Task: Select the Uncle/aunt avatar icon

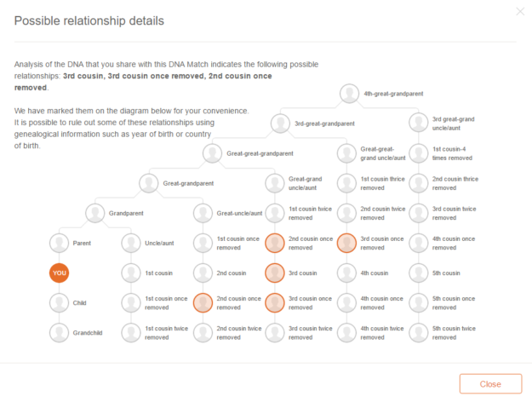Action: (131, 243)
